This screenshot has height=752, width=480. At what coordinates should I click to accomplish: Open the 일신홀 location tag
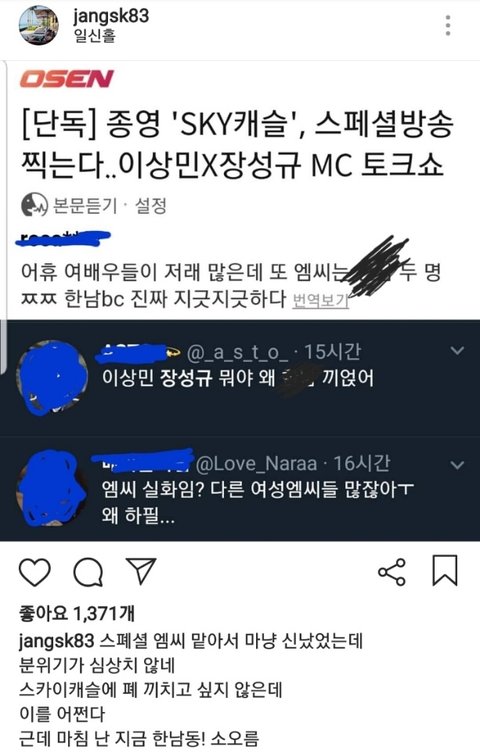click(x=94, y=35)
